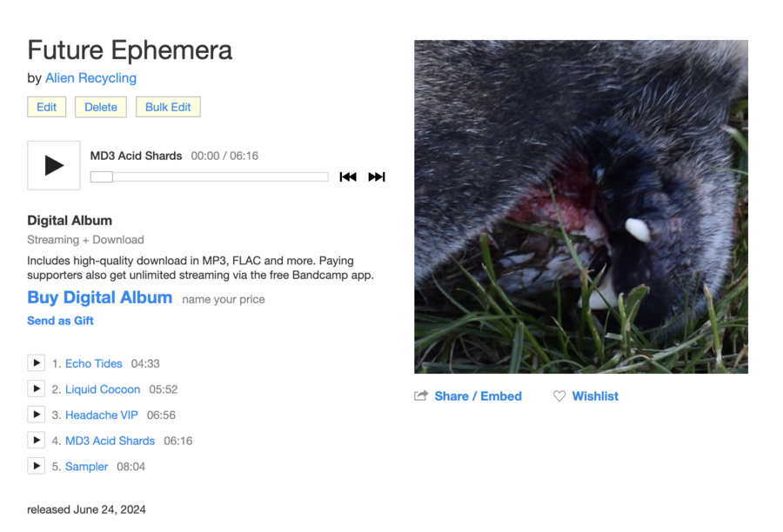Play track 4 MD3 Acid Shards
783x532 pixels.
pyautogui.click(x=37, y=440)
